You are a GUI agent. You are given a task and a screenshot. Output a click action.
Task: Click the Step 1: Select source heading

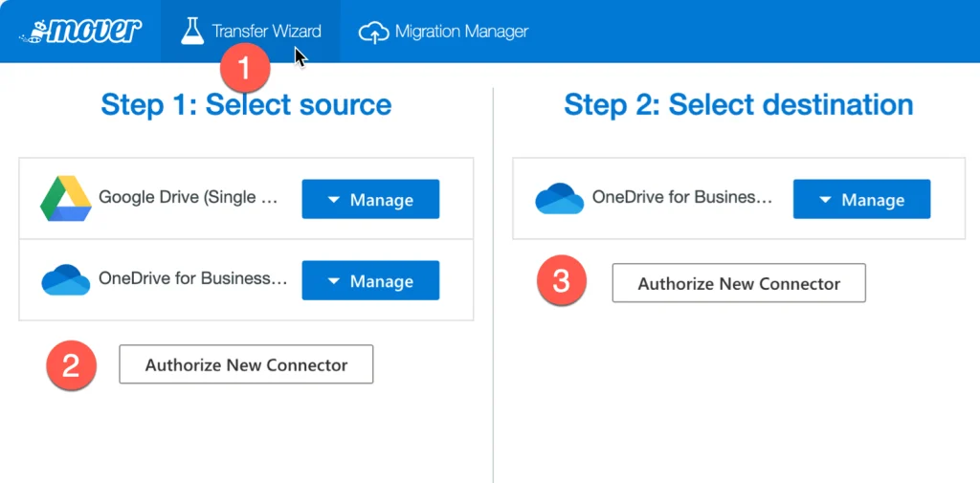point(246,104)
